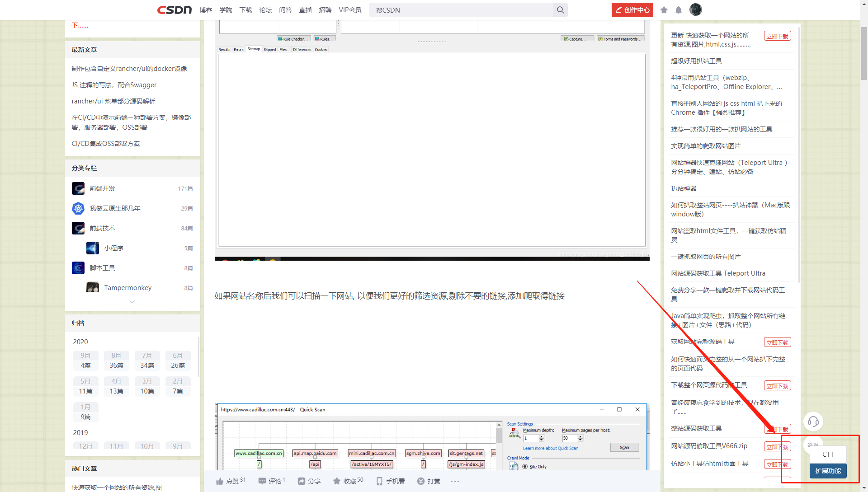This screenshot has width=868, height=492.
Task: Share the article using the 分享 icon
Action: pyautogui.click(x=302, y=481)
